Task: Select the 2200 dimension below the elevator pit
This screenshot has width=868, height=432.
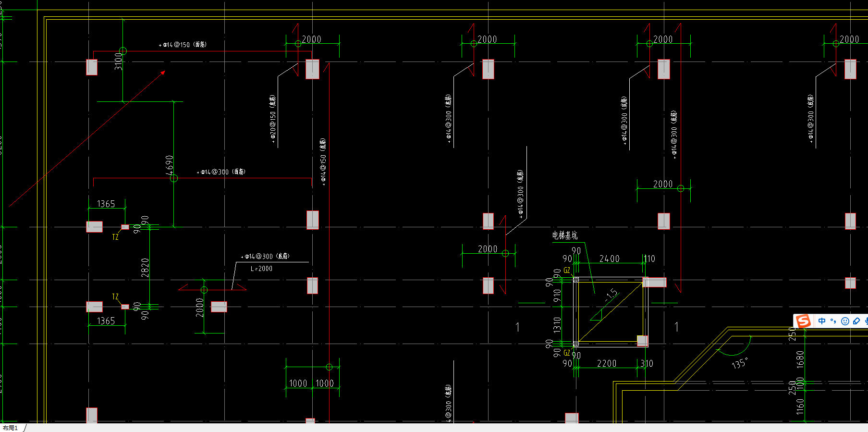Action: click(x=607, y=364)
